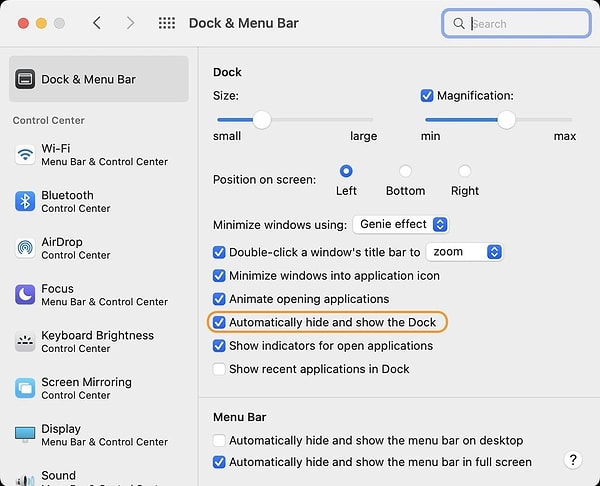Click the Screen Mirroring icon
The width and height of the screenshot is (600, 486).
(25, 388)
